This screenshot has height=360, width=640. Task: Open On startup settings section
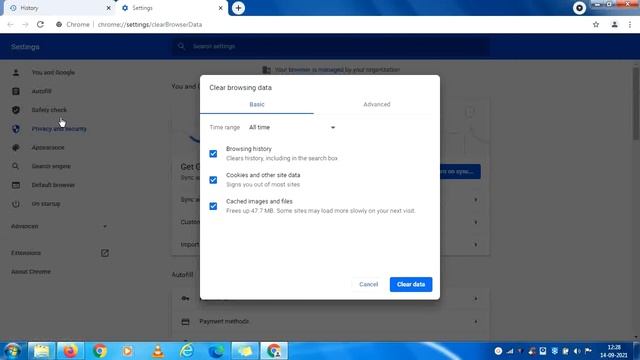[x=46, y=204]
